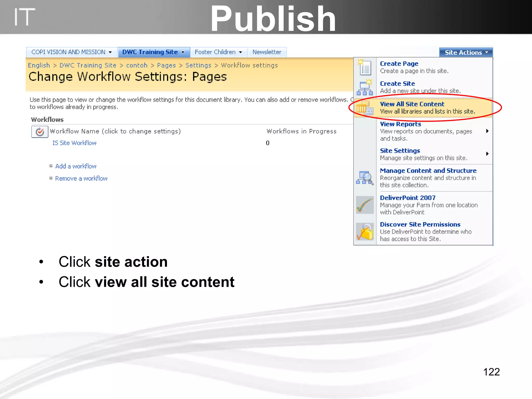Choose DeliverPoint 2007 menu entry
The image size is (532, 399).
423,205
